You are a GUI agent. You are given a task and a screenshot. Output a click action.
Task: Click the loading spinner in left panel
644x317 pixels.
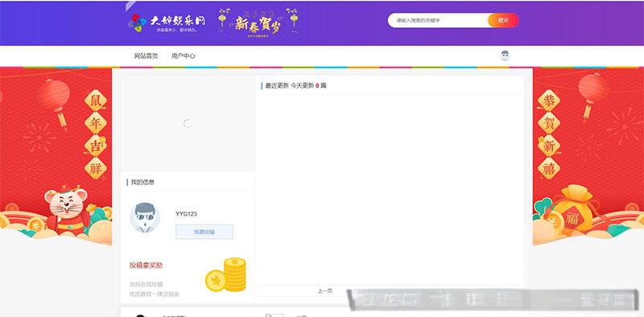coord(188,123)
